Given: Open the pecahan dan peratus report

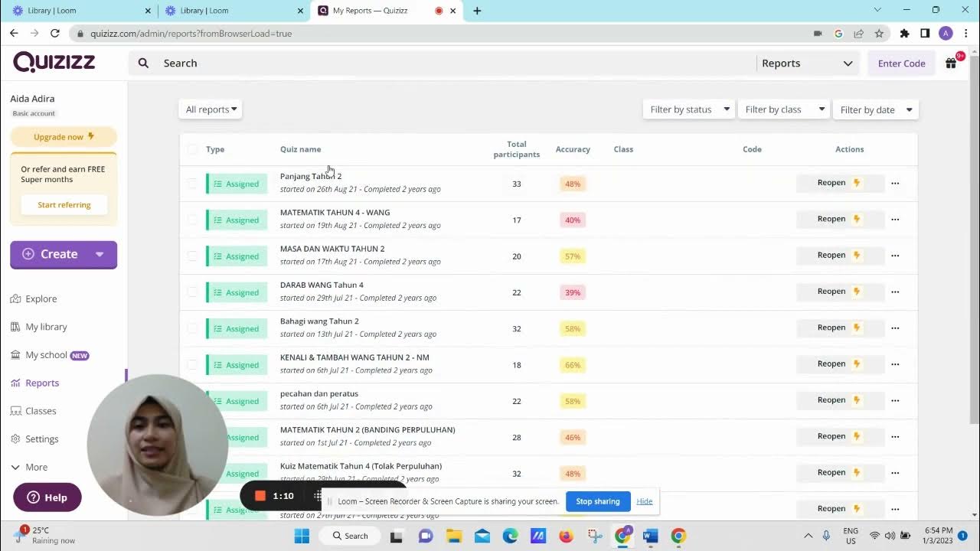Looking at the screenshot, I should (319, 393).
